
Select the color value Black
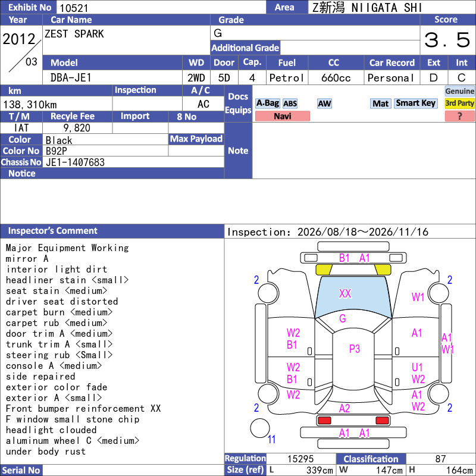59,140
